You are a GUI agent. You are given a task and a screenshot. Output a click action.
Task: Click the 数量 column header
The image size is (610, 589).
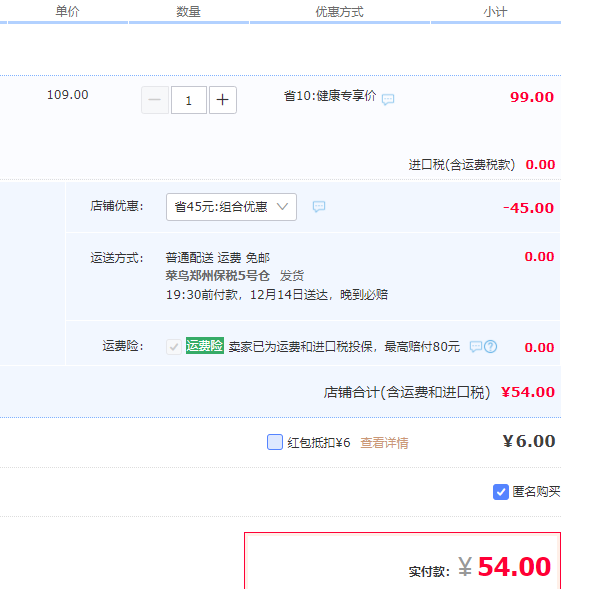(x=188, y=12)
